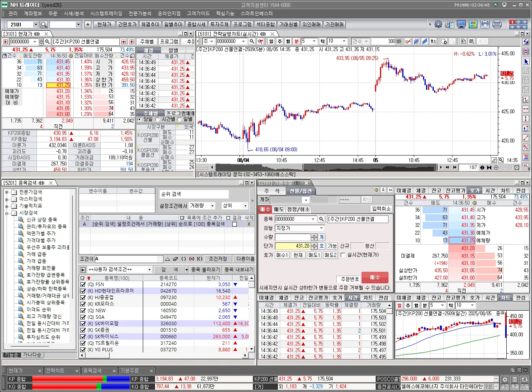Click the 수량 quantity input field
This screenshot has width=532, height=392.
coord(292,237)
